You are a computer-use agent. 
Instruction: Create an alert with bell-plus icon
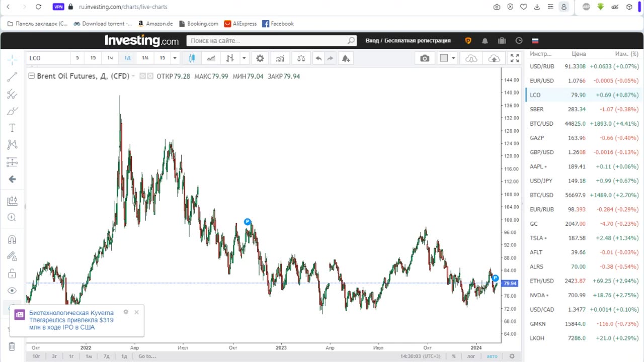pos(346,58)
